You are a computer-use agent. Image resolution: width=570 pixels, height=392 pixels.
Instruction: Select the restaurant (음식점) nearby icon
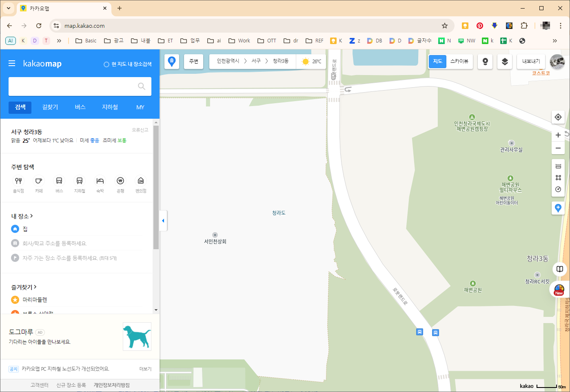pyautogui.click(x=18, y=181)
